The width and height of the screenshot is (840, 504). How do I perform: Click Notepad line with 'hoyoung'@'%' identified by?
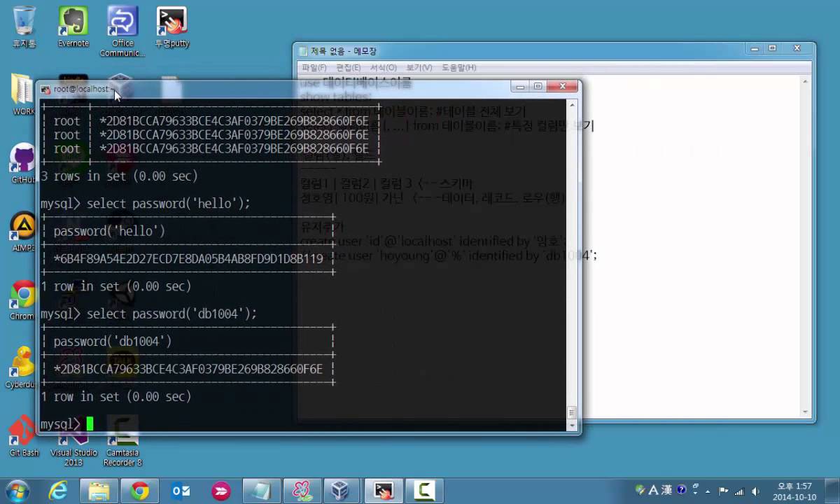tap(448, 255)
